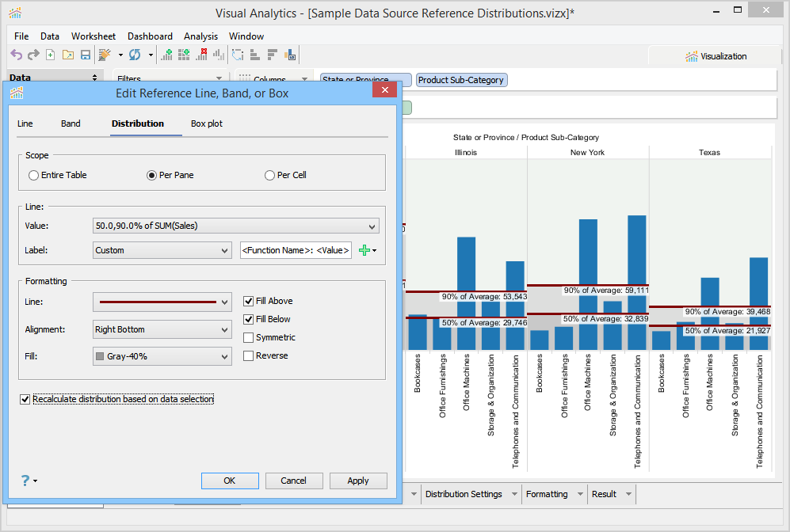Click the Undo arrow in the toolbar
The height and width of the screenshot is (532, 790).
(16, 55)
